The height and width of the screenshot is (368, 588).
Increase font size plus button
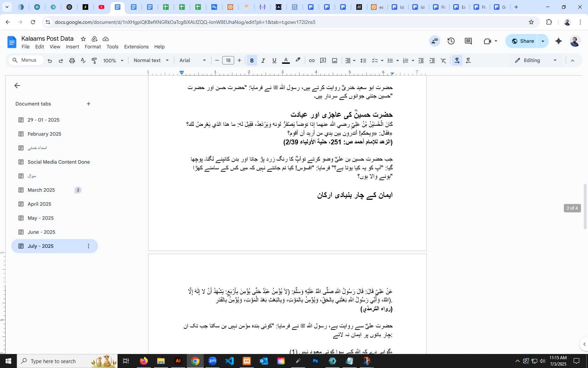coord(239,60)
